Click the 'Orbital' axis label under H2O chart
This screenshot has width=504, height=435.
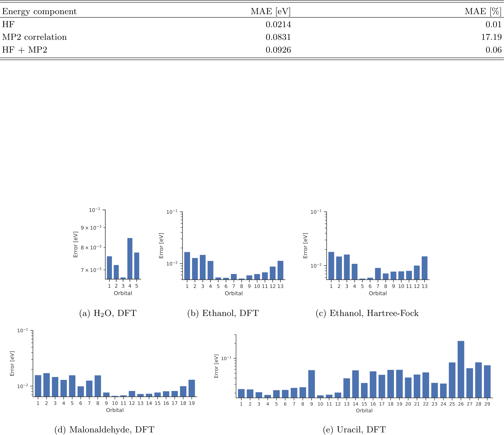click(x=123, y=293)
